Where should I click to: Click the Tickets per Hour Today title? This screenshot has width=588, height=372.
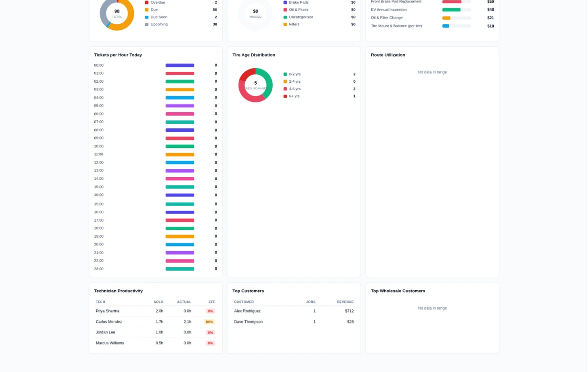118,55
